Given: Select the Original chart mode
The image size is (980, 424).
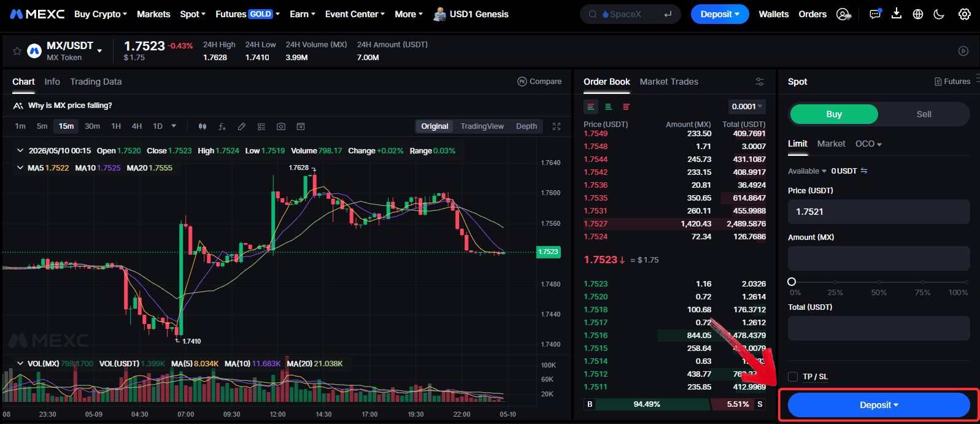Looking at the screenshot, I should 434,126.
